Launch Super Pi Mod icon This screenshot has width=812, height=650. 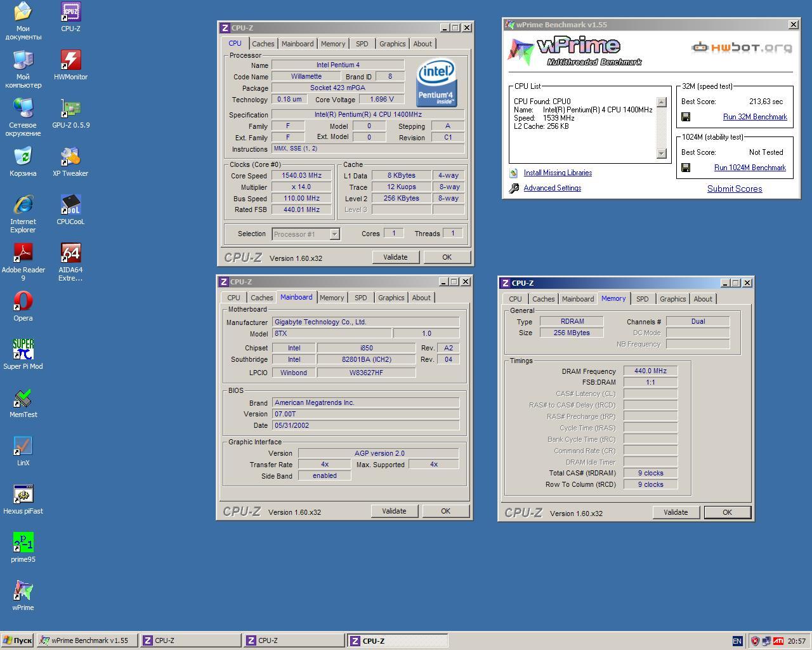[23, 354]
